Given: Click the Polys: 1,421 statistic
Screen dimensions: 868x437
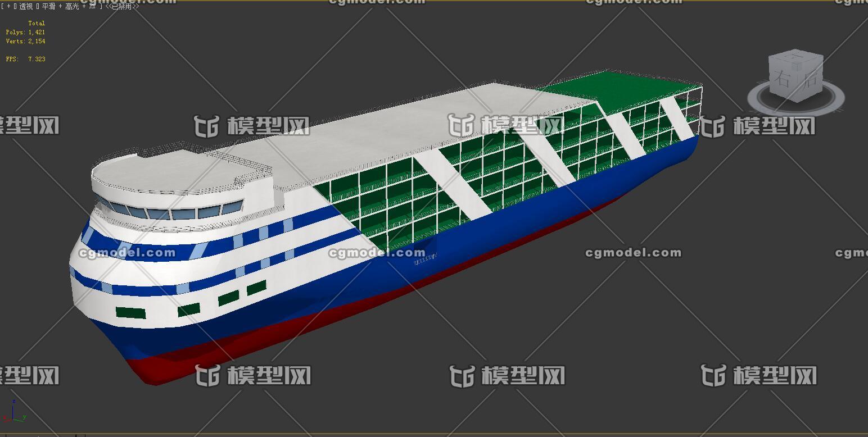Looking at the screenshot, I should (25, 32).
